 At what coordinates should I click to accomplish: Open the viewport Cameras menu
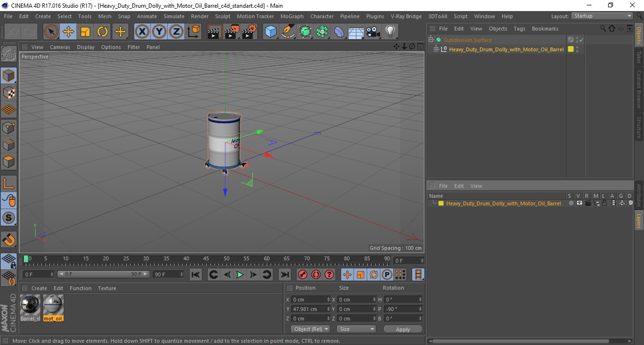point(60,47)
